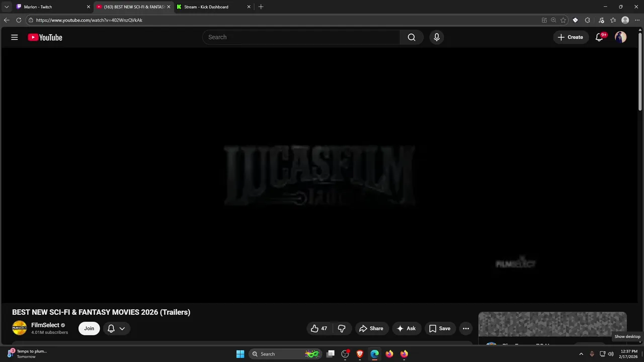
Task: Start voice search with the microphone
Action: point(437,37)
